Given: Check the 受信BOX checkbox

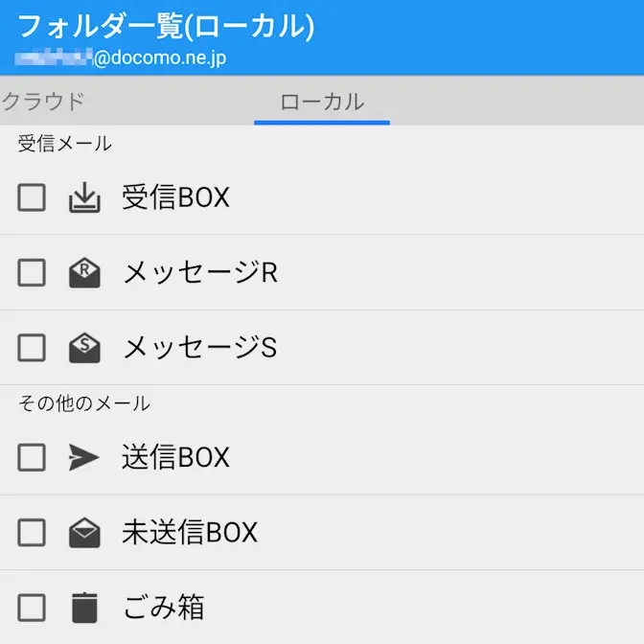Looking at the screenshot, I should [x=32, y=197].
